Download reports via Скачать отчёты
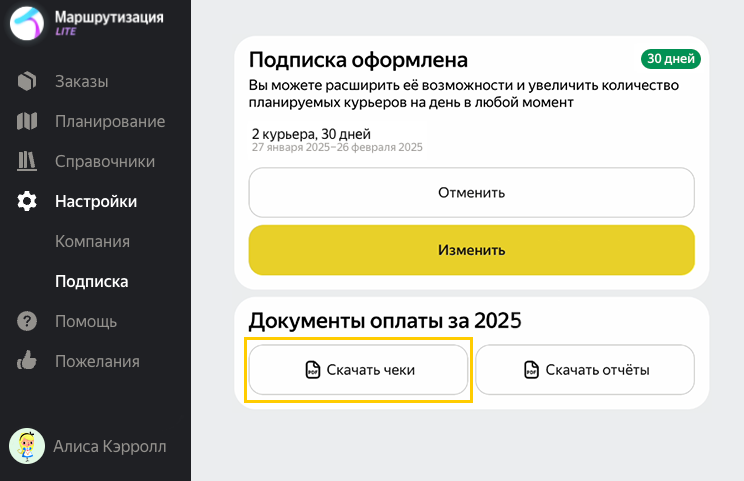The width and height of the screenshot is (744, 481). point(585,370)
